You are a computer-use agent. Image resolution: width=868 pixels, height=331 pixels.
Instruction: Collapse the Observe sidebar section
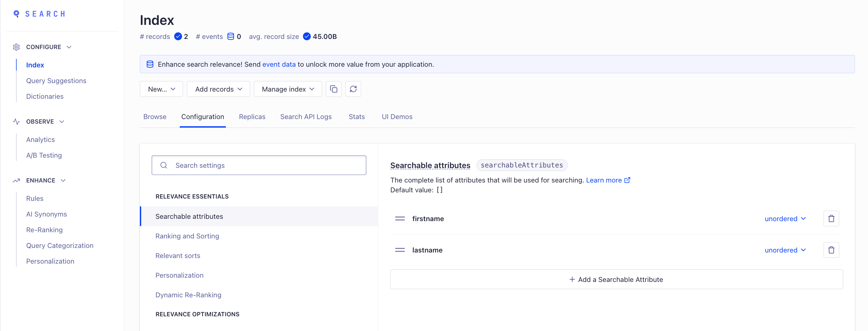(x=62, y=121)
